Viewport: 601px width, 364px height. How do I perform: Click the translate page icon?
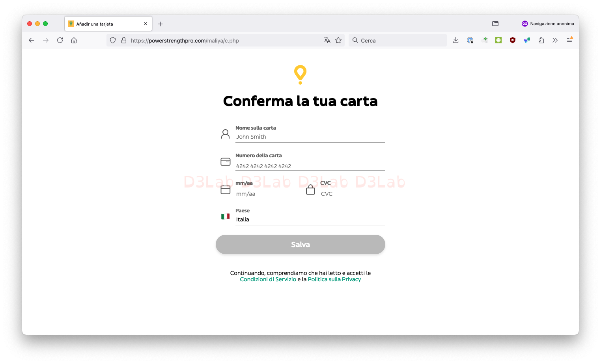pos(327,40)
